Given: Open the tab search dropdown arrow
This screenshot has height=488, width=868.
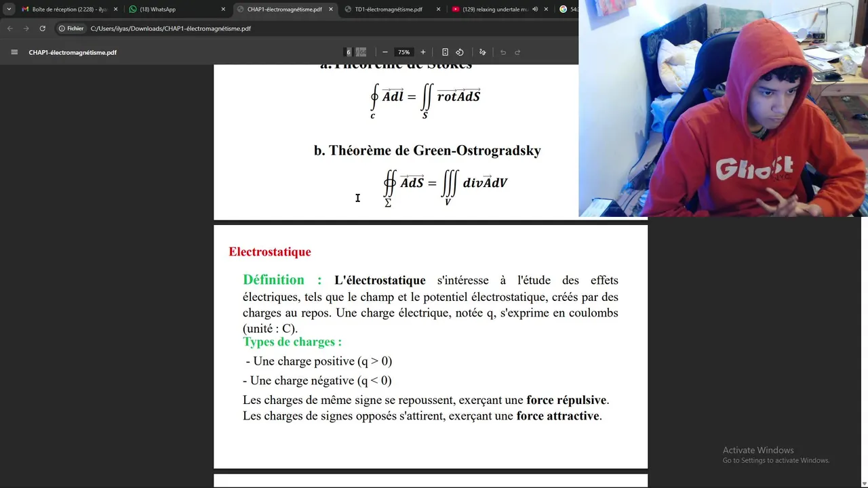Looking at the screenshot, I should click(x=9, y=9).
